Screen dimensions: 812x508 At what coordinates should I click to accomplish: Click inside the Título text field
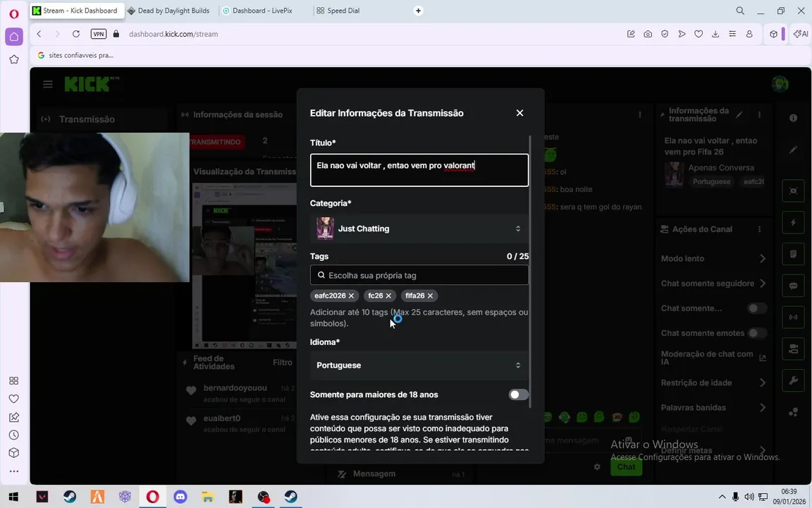(419, 170)
